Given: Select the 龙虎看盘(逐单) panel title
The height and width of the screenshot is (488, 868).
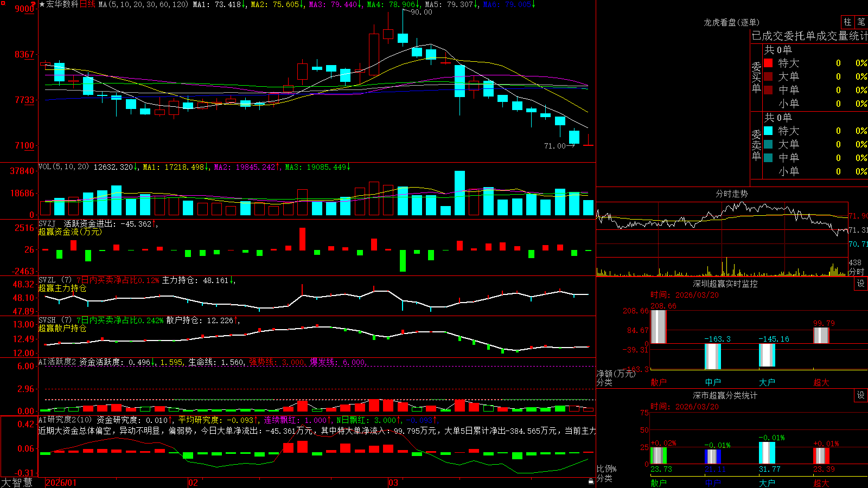Looking at the screenshot, I should click(731, 22).
